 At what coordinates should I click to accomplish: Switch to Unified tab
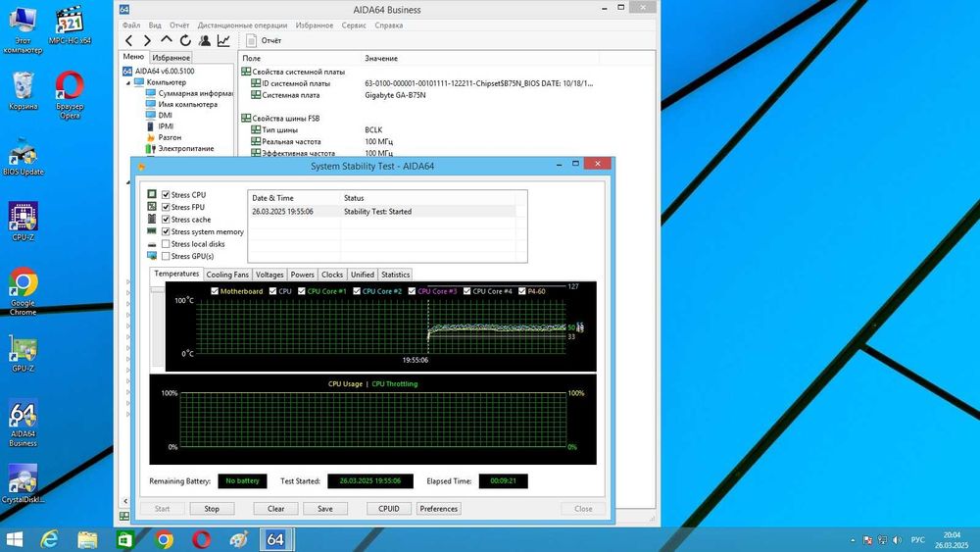tap(363, 275)
